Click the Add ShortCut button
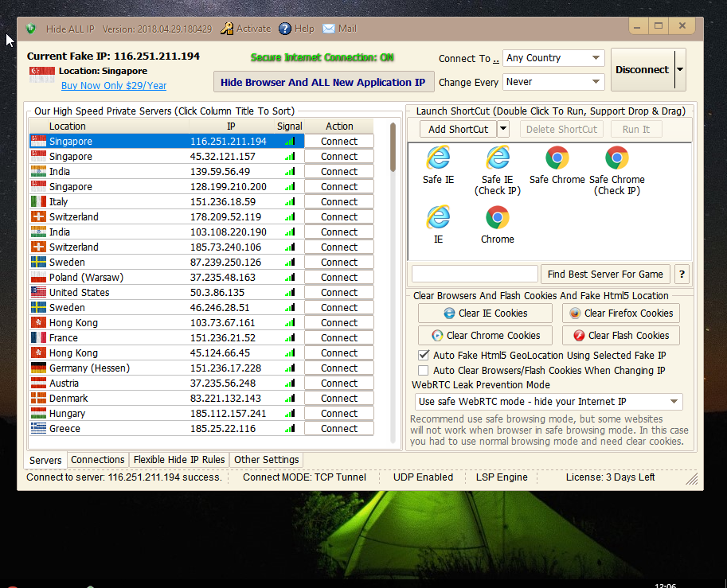Screen dimensions: 727x588 458,129
